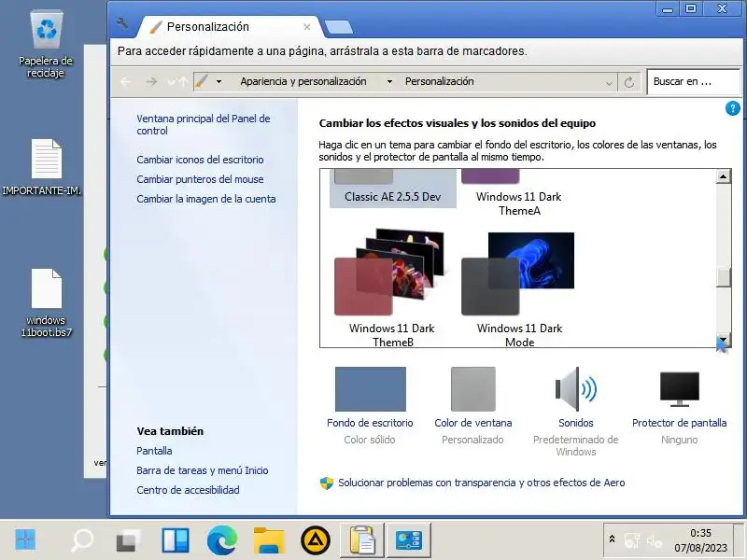
Task: Click the theme list scroll up arrow
Action: [x=723, y=176]
